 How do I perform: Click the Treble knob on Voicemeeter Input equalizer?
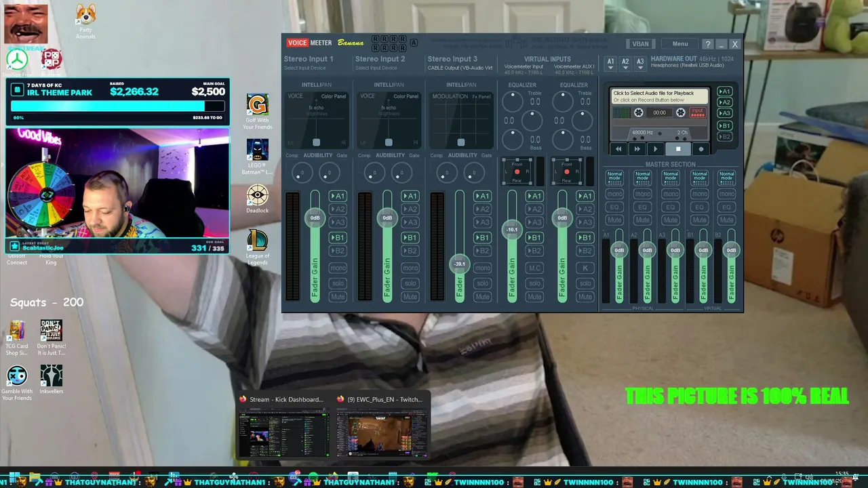(513, 102)
